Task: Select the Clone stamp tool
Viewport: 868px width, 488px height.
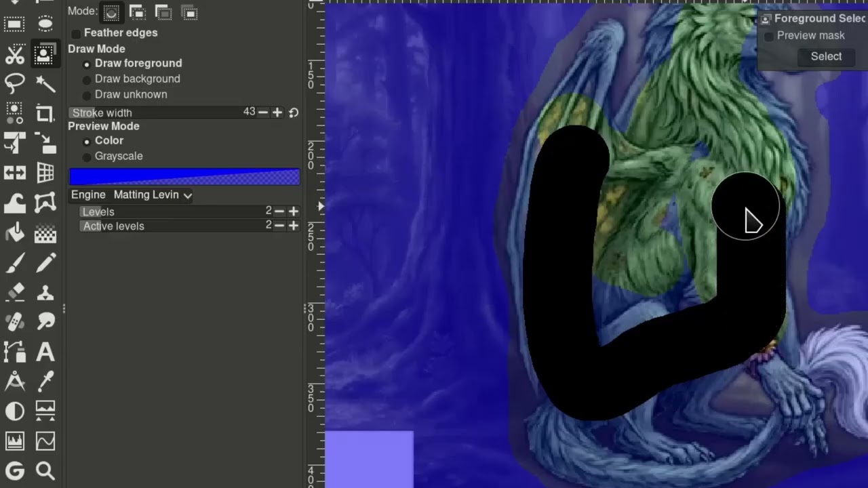Action: pyautogui.click(x=45, y=293)
